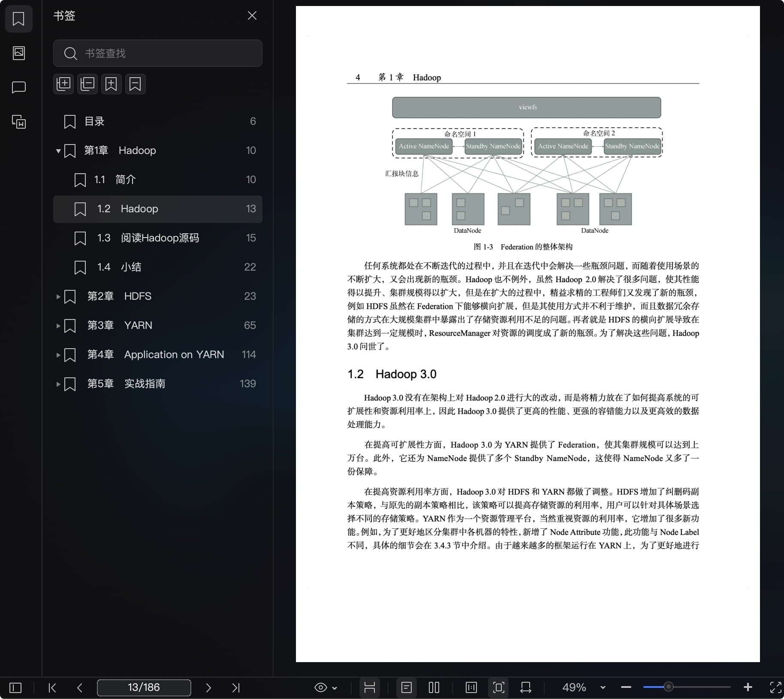
Task: Click the 图 1-3 Federation caption
Action: 523,247
